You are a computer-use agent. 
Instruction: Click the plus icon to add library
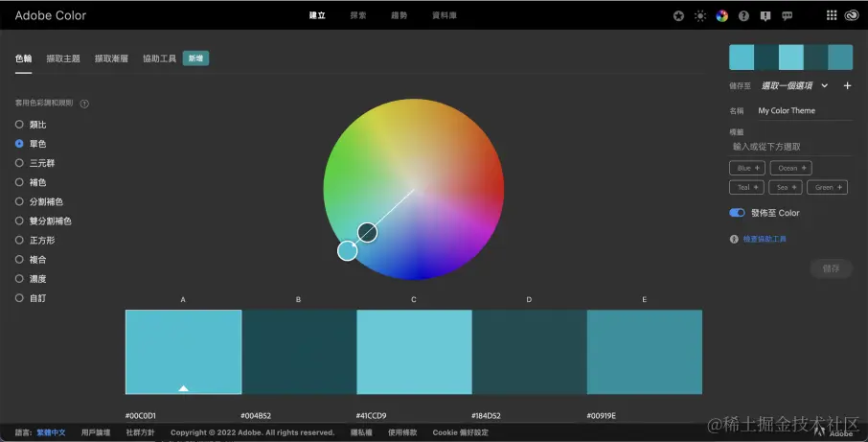coord(847,86)
